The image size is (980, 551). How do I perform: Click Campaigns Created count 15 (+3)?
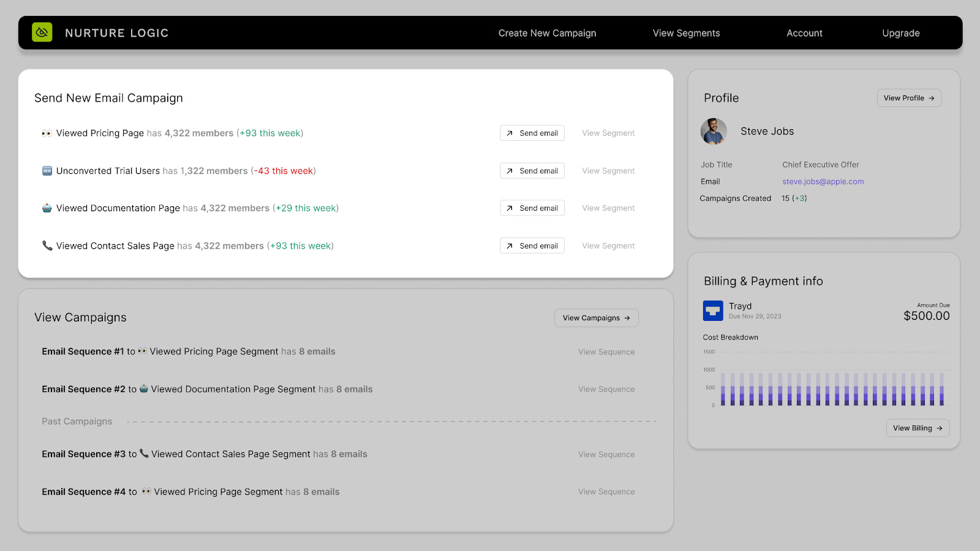[x=794, y=198]
